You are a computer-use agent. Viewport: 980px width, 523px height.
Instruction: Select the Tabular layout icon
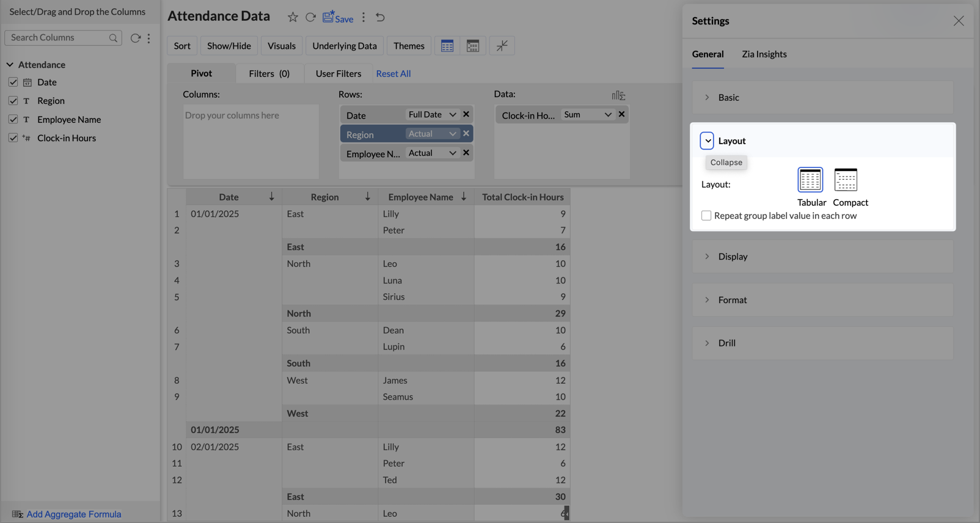[x=810, y=180]
